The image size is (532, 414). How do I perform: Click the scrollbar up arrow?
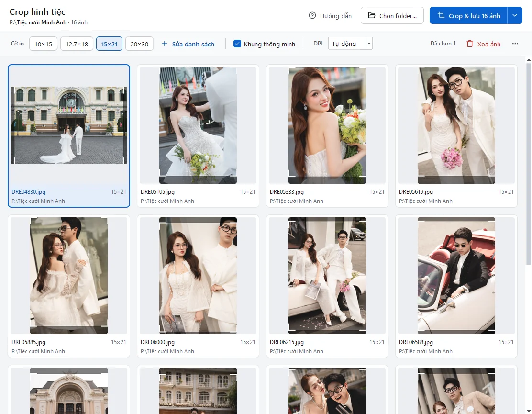529,60
